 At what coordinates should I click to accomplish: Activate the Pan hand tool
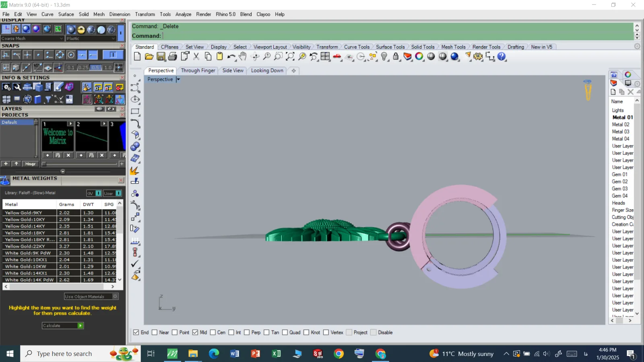(242, 57)
